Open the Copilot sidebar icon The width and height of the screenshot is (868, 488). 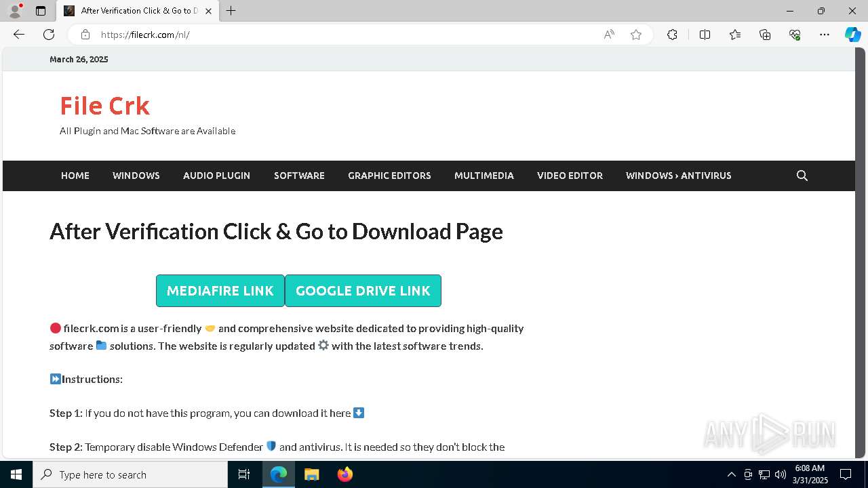coord(853,35)
